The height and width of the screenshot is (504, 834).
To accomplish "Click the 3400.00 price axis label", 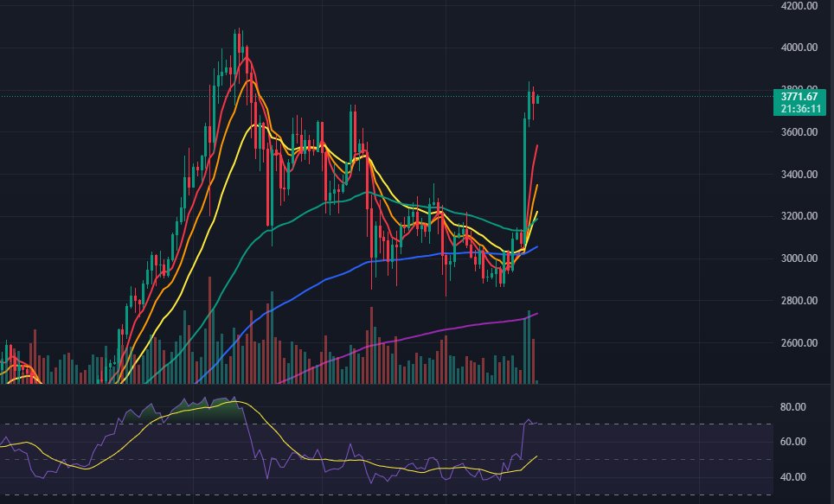I will [799, 175].
